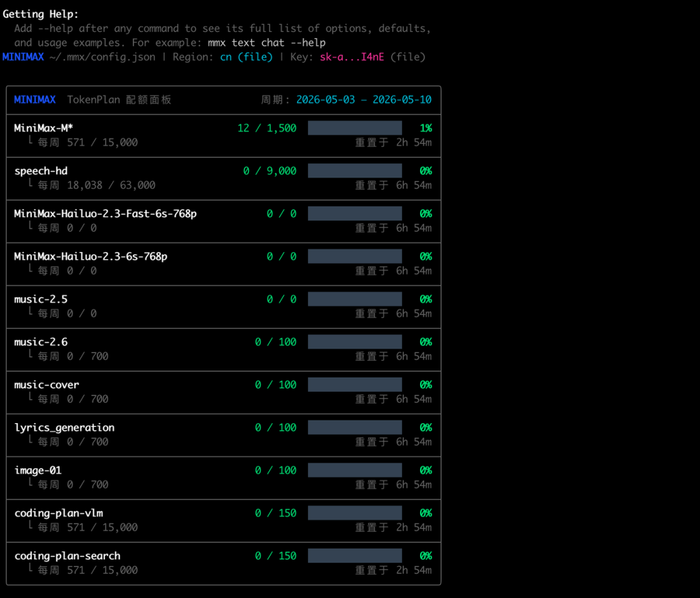Select the "0 / 9,000" speech-hd quota
The image size is (700, 598).
point(270,171)
